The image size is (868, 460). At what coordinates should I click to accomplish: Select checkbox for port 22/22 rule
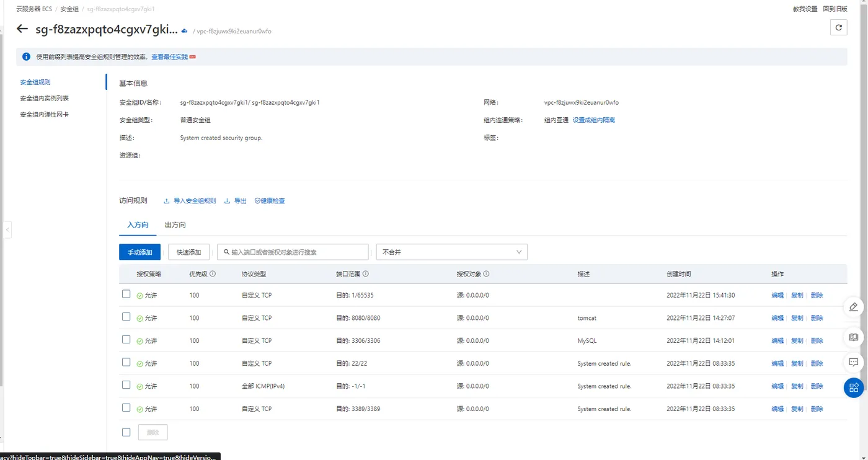[x=126, y=362]
